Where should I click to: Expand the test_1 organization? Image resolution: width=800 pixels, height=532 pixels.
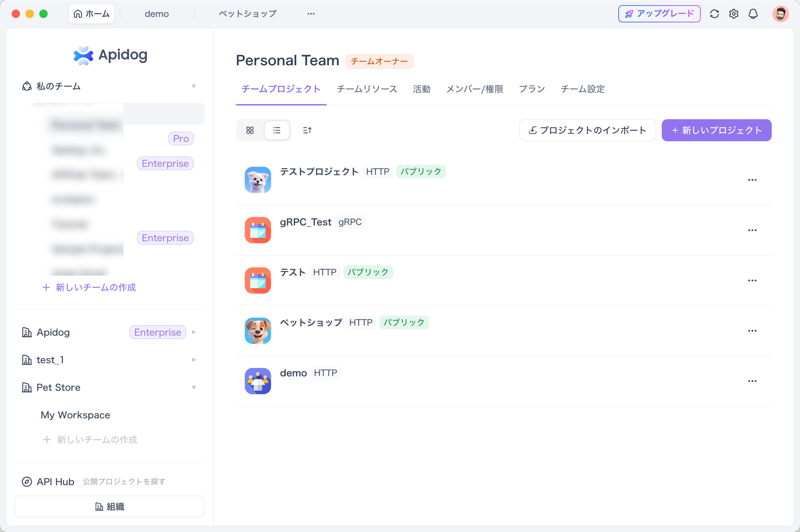click(194, 360)
